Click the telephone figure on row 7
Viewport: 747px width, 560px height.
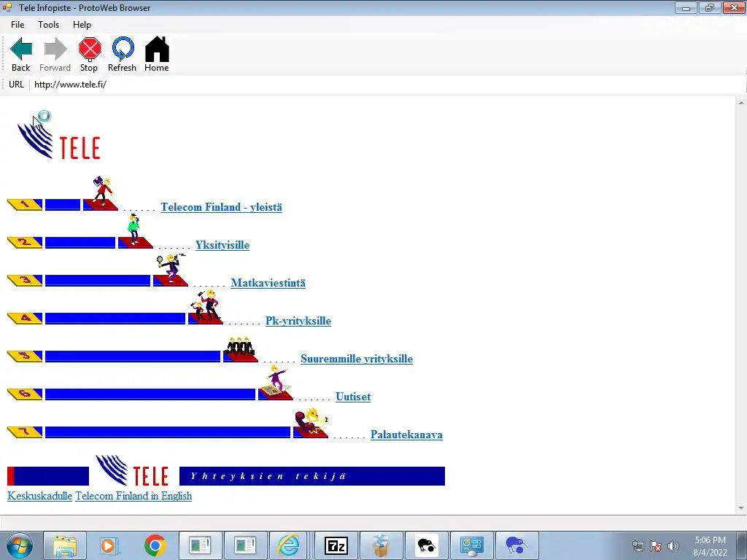click(x=311, y=421)
